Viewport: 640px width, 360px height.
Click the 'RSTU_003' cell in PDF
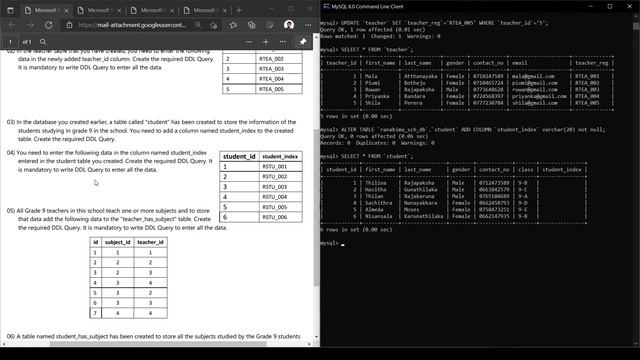tap(280, 187)
